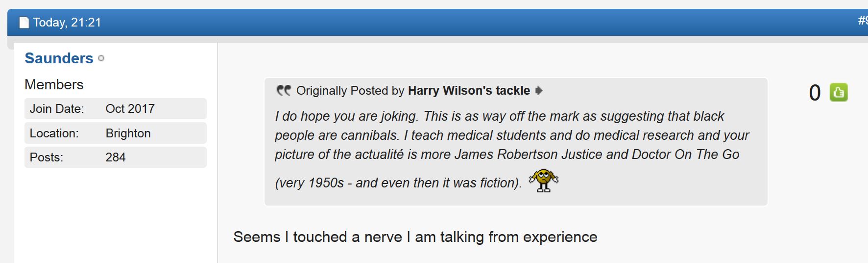Click the Oct 2017 join date value
Image resolution: width=868 pixels, height=263 pixels.
(130, 108)
